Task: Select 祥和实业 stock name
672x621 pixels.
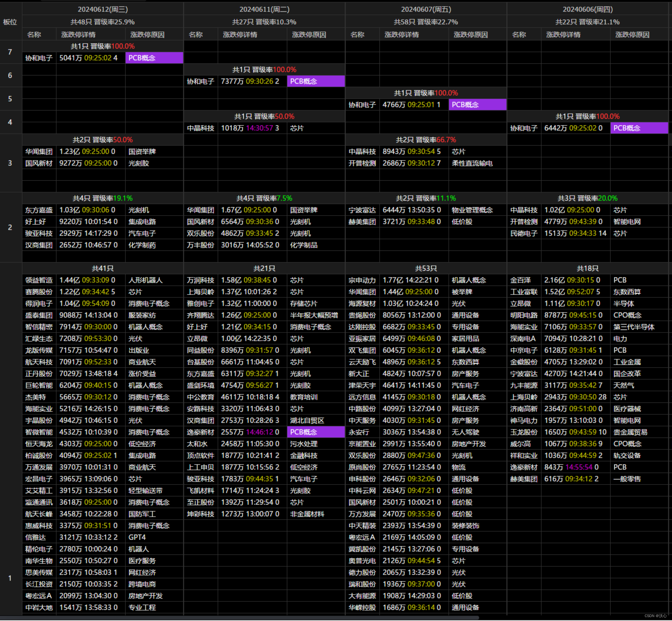Action: coord(524,456)
